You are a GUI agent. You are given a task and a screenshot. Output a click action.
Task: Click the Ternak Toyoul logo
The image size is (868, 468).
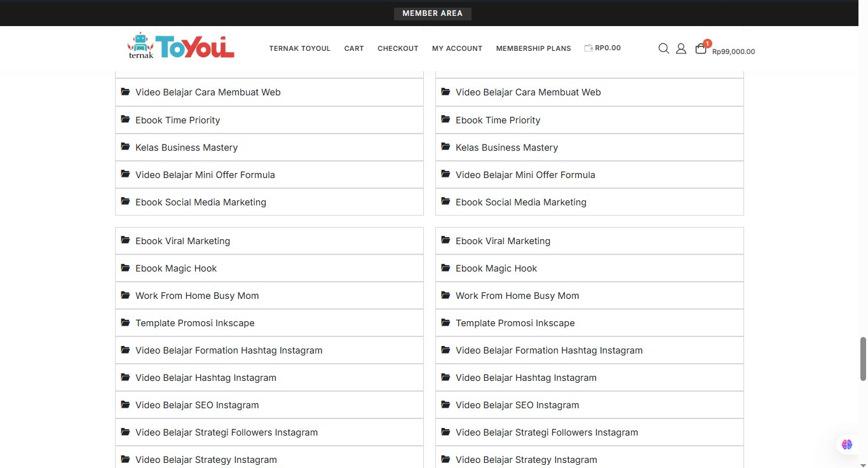(x=181, y=46)
